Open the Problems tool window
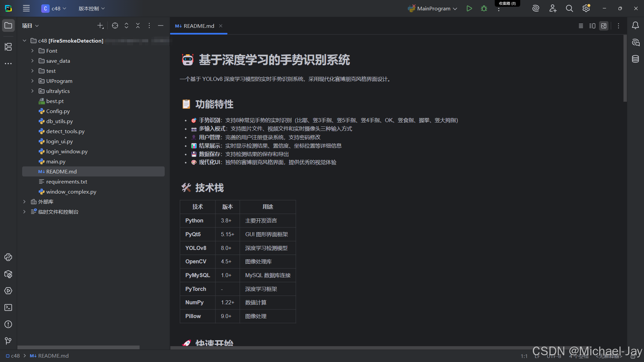The image size is (644, 362). 8,324
